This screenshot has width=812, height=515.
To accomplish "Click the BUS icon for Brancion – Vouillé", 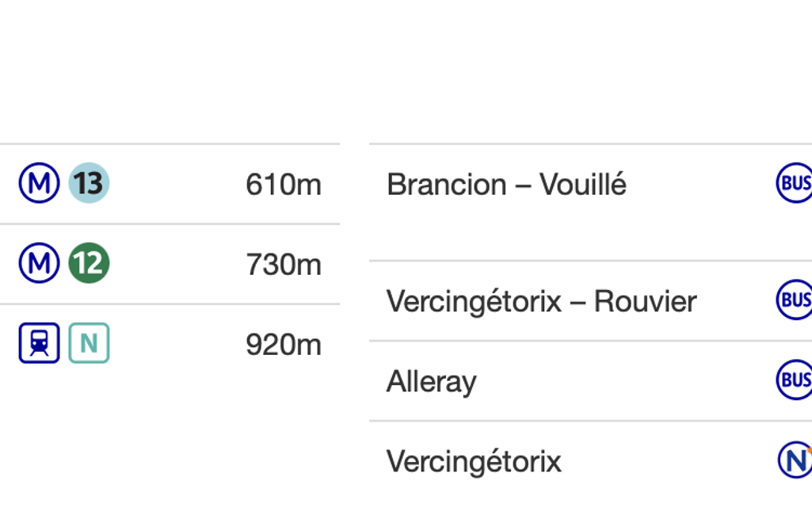I will tap(795, 184).
